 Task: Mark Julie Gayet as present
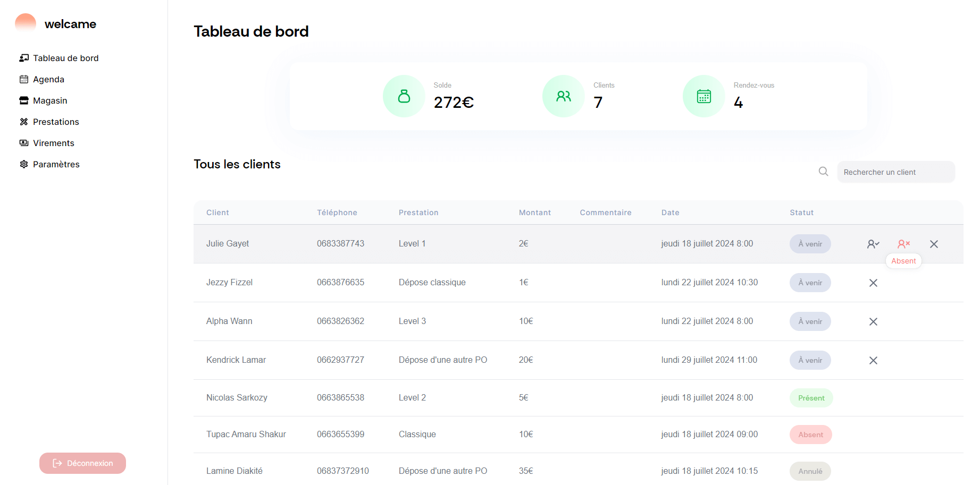pos(873,244)
